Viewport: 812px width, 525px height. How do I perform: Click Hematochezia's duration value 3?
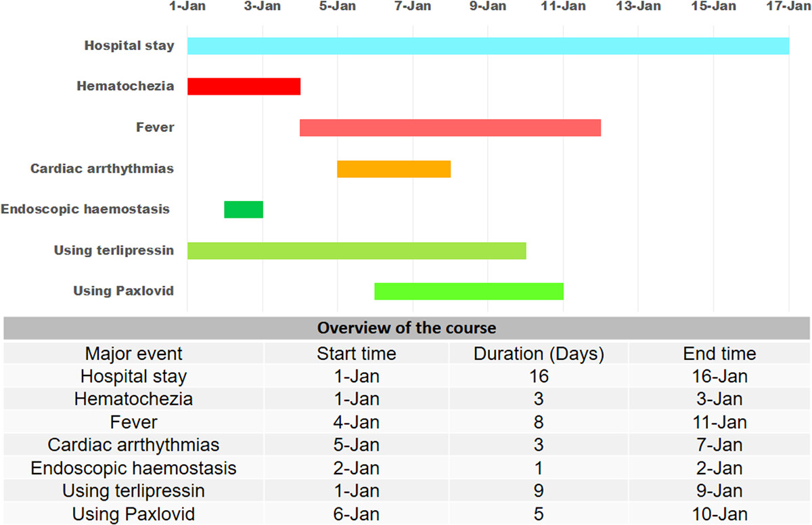click(x=539, y=400)
